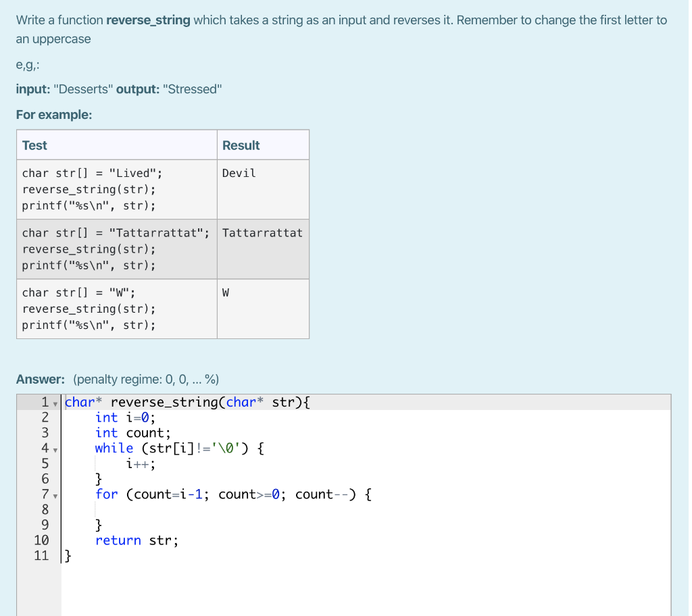Select the 'Test' column header cell
This screenshot has height=616, width=692.
click(34, 145)
